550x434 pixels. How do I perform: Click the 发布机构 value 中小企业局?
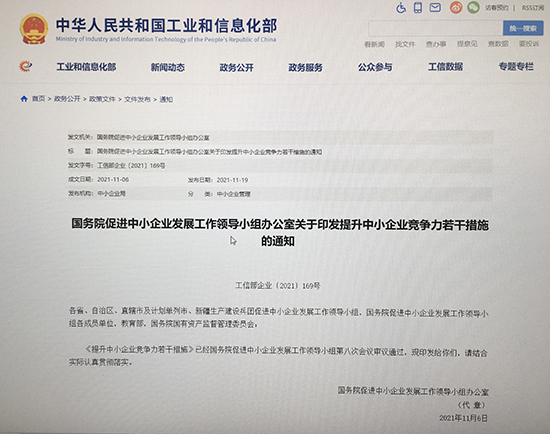pyautogui.click(x=111, y=193)
